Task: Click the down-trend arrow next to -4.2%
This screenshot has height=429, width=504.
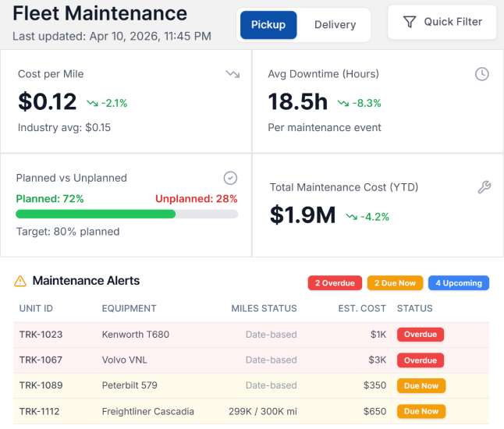Action: point(351,217)
